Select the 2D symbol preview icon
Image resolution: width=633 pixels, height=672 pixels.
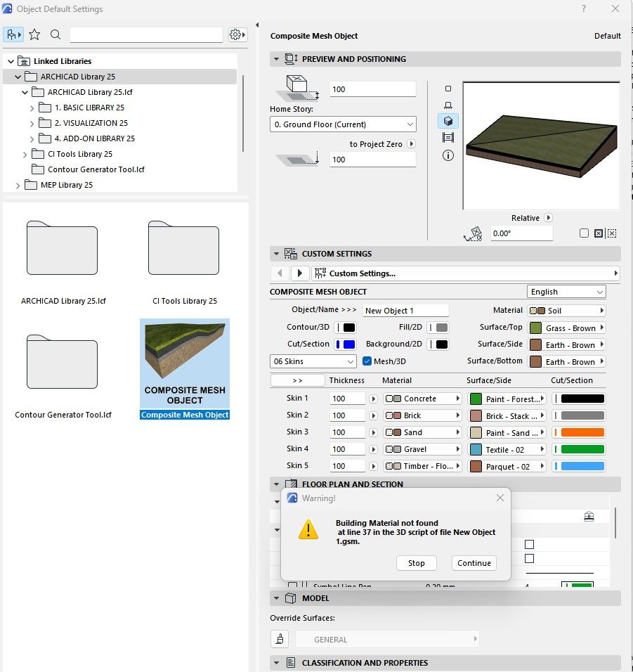tap(448, 89)
